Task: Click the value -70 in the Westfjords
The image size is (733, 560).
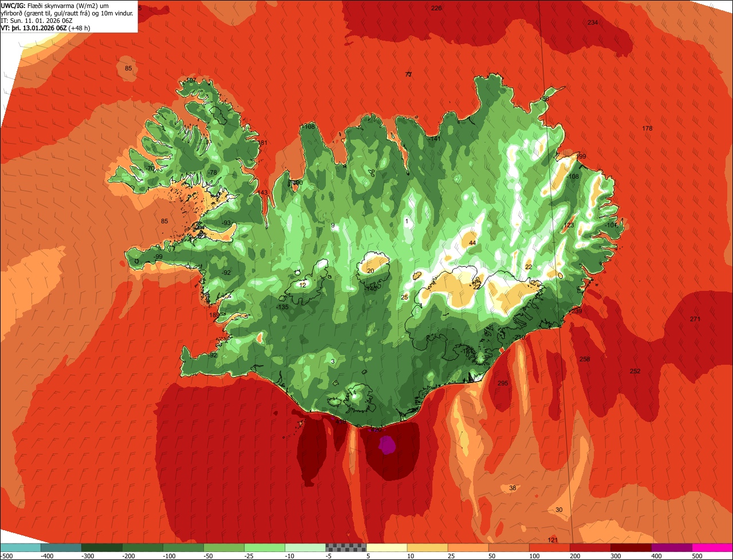Action: tap(150, 168)
